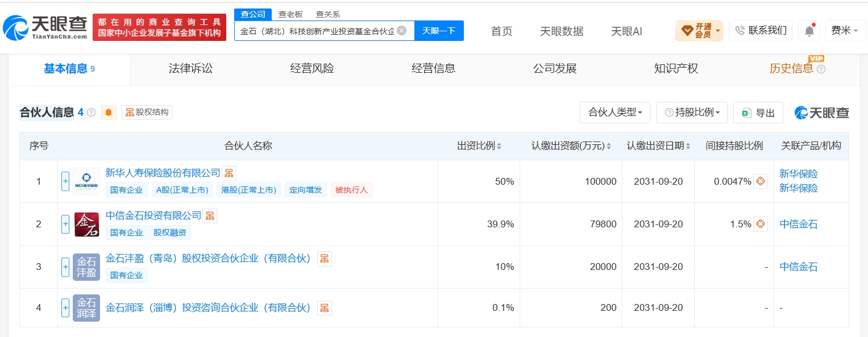Select the 查关系 search tab
This screenshot has height=337, width=868.
click(x=328, y=14)
